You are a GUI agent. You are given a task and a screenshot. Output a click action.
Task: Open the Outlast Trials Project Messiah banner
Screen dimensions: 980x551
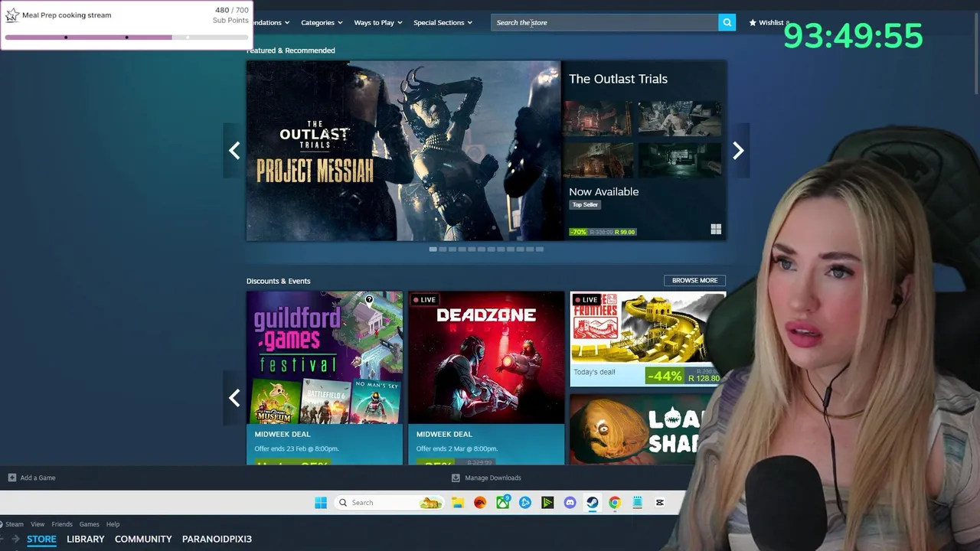[403, 151]
